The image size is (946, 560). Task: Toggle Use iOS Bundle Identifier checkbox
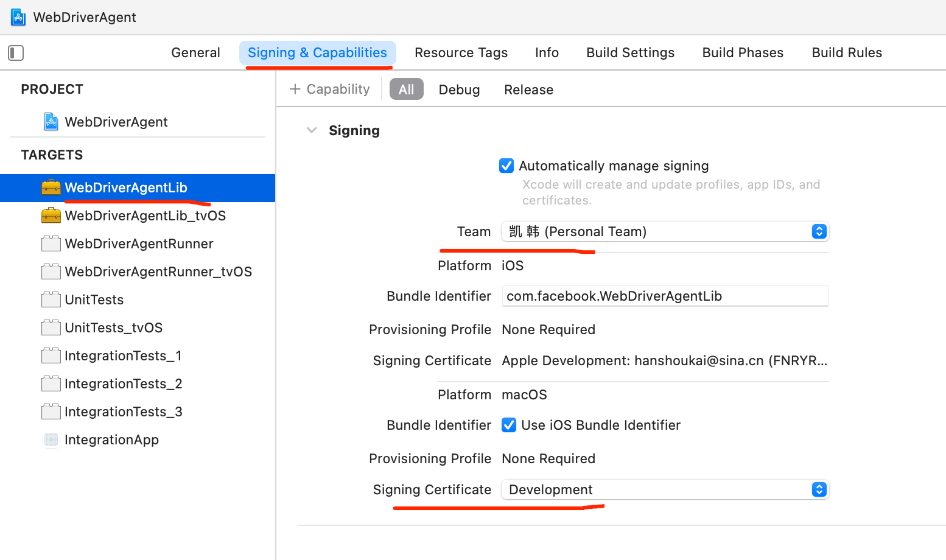click(x=509, y=425)
